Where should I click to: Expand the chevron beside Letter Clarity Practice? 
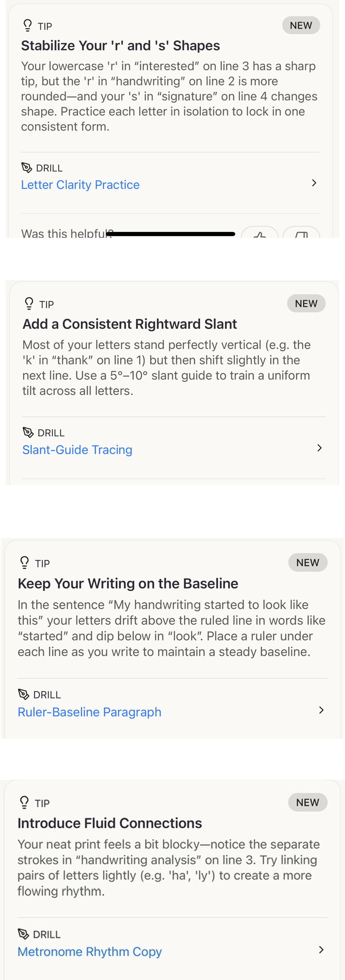(314, 183)
